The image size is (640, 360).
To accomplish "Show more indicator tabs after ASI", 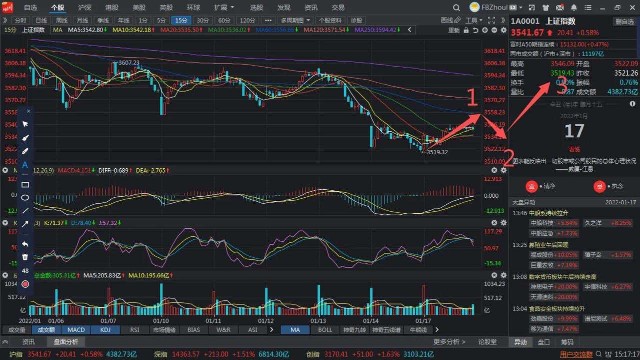I will (x=271, y=329).
